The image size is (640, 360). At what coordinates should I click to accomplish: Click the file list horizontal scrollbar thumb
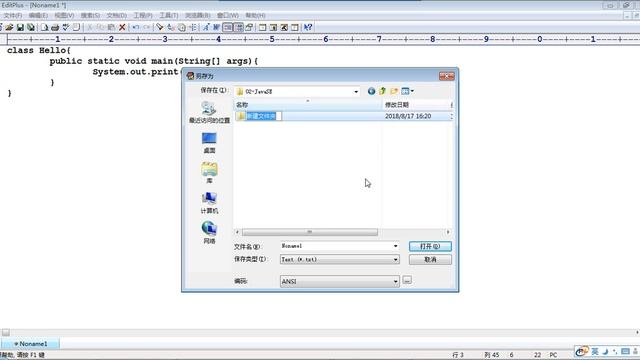310,232
